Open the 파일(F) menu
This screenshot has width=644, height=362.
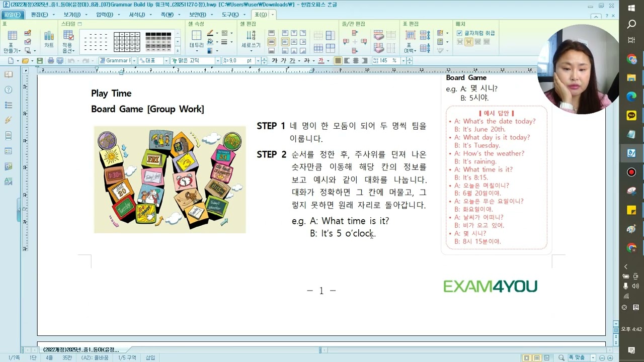coord(12,15)
